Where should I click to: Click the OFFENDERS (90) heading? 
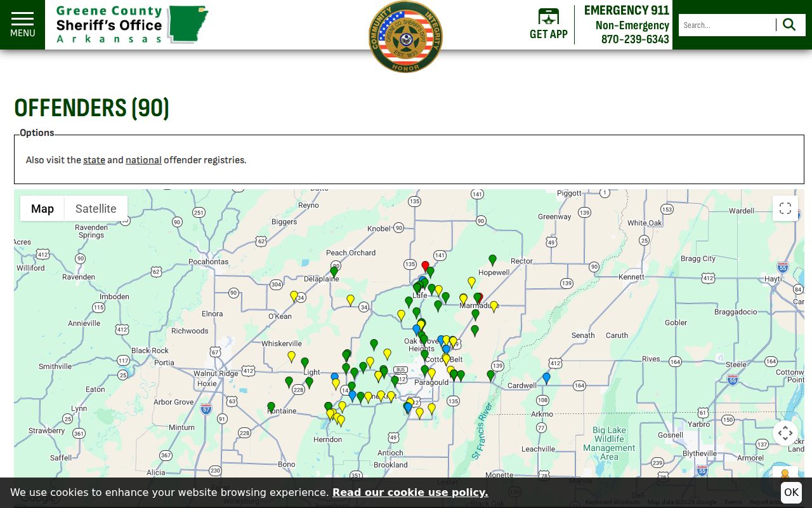91,108
